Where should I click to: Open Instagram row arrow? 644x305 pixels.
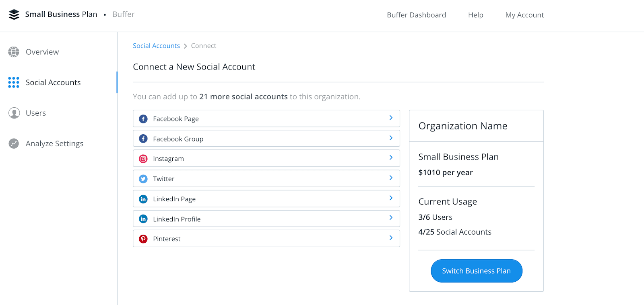click(x=391, y=158)
